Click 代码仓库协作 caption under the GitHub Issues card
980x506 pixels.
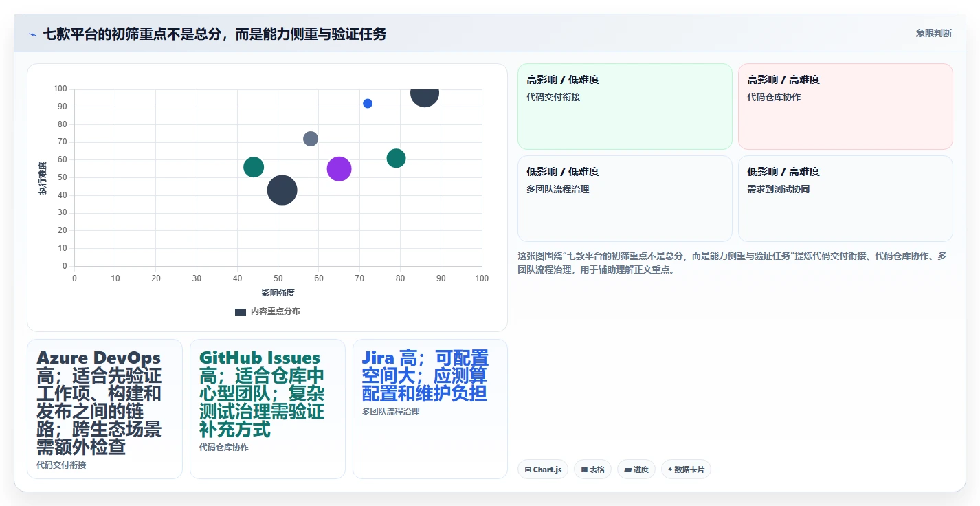224,448
